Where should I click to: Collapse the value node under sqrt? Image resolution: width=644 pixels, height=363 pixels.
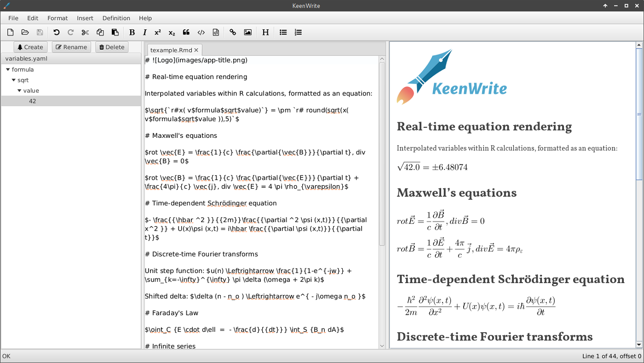[x=19, y=91]
